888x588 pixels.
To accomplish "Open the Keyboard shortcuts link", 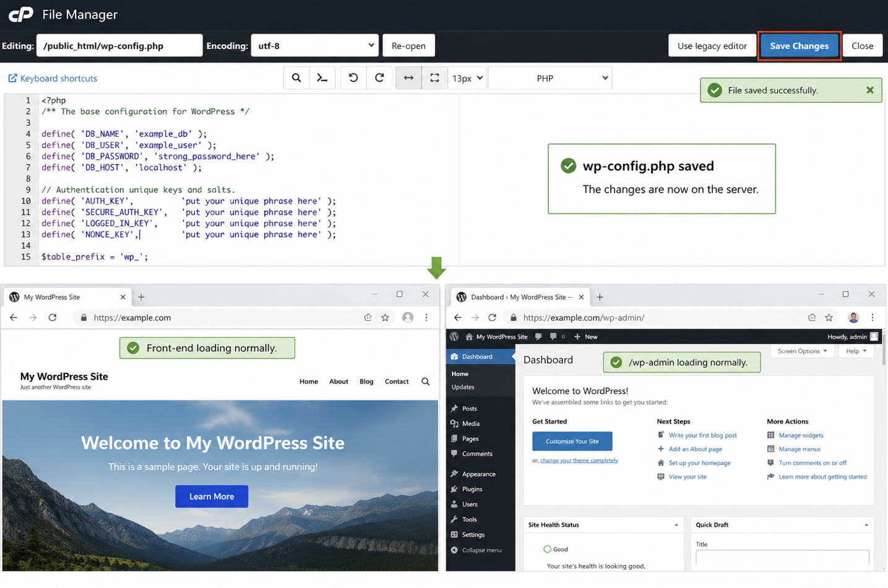I will [x=53, y=79].
